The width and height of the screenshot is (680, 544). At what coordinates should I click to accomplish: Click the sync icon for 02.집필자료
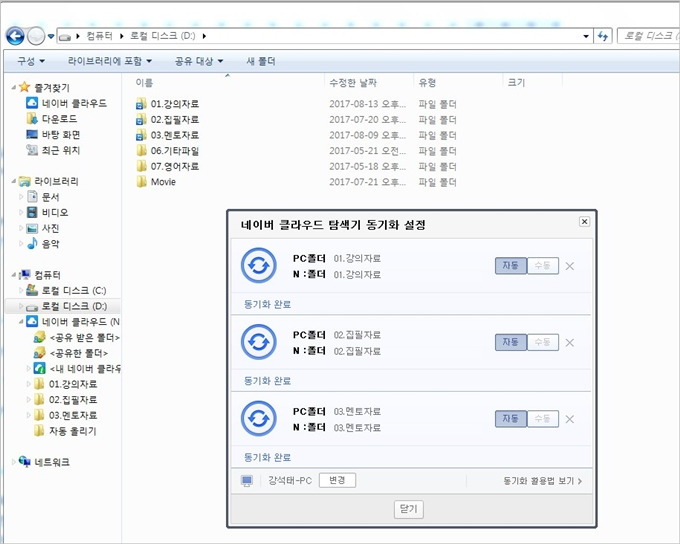259,342
